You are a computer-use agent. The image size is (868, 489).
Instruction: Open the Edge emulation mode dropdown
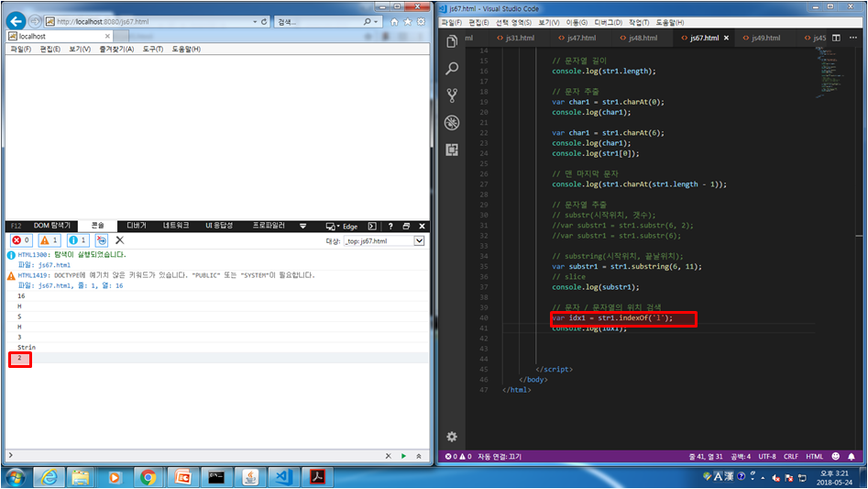[x=342, y=226]
